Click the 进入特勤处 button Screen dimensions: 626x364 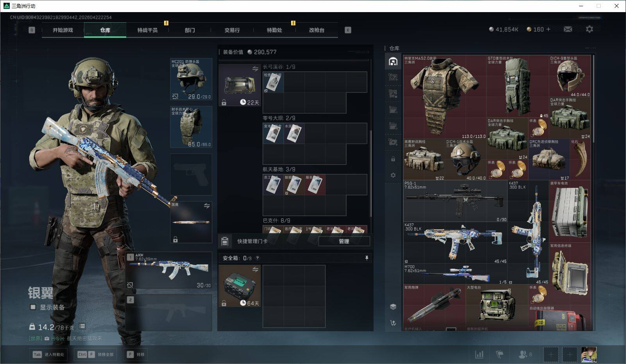click(48, 355)
